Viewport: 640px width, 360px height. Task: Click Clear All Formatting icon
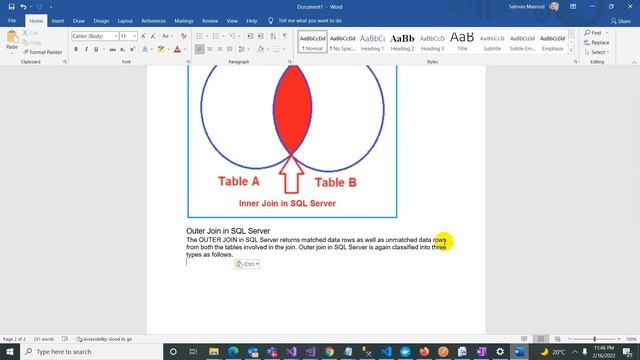click(x=184, y=36)
